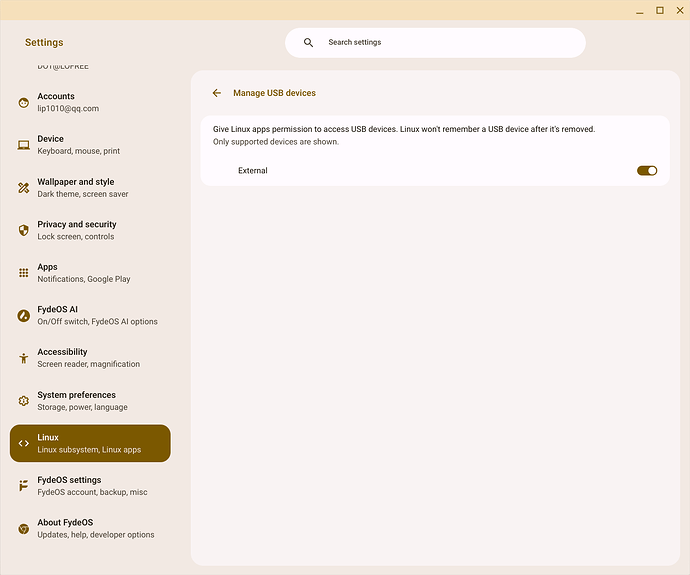Select the Accounts label in sidebar

[x=56, y=97]
